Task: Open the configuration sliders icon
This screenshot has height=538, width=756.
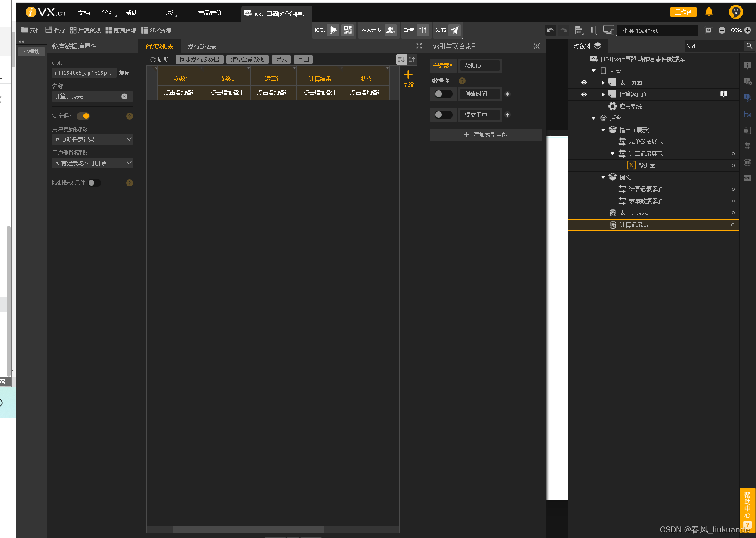Action: pyautogui.click(x=423, y=30)
